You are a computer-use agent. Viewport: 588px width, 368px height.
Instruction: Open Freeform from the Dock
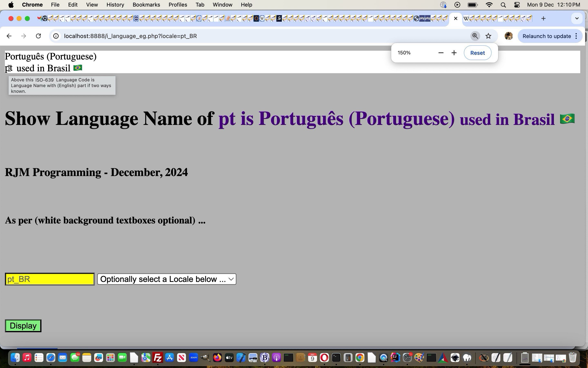click(x=99, y=358)
